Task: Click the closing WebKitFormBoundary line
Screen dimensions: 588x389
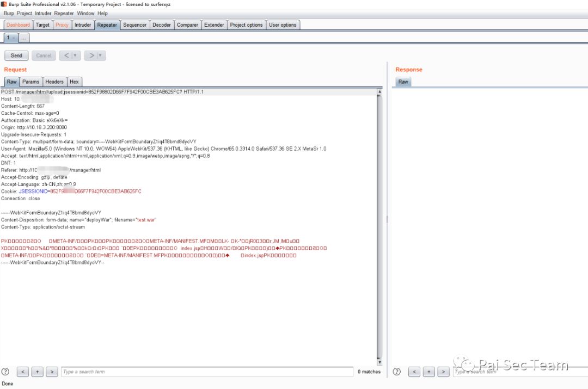Action: click(x=52, y=263)
